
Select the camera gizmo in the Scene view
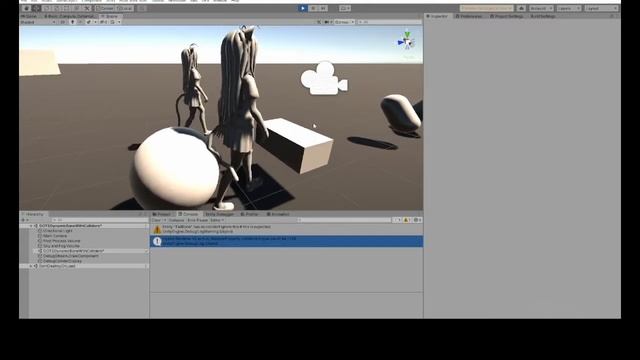tap(324, 78)
